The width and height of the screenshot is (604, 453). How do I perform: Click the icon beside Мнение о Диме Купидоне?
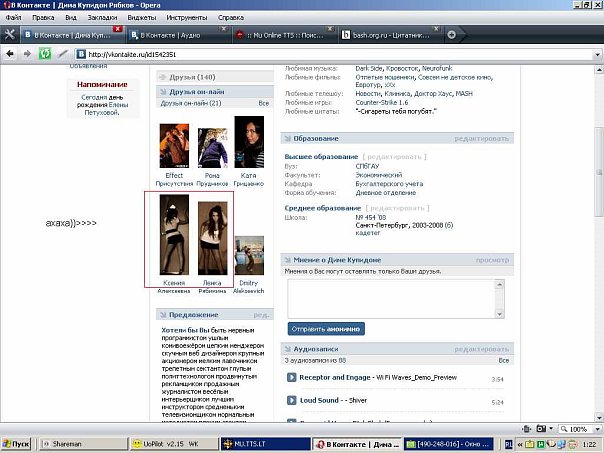287,260
